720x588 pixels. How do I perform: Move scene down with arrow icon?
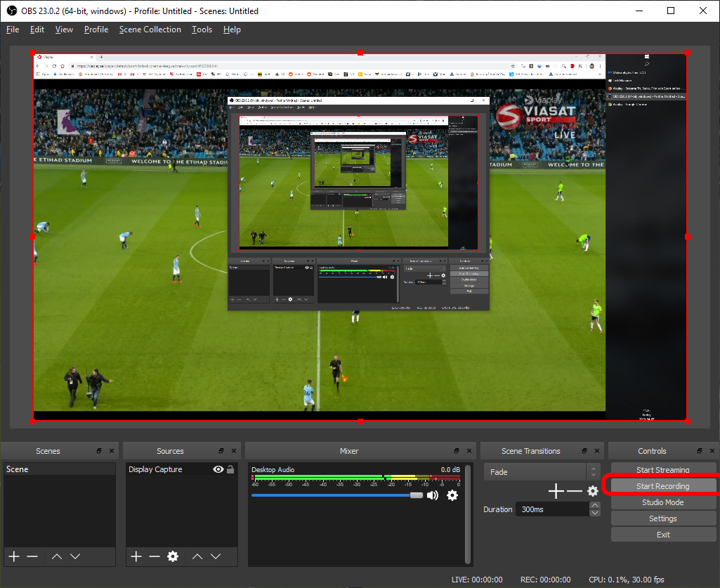[x=75, y=556]
